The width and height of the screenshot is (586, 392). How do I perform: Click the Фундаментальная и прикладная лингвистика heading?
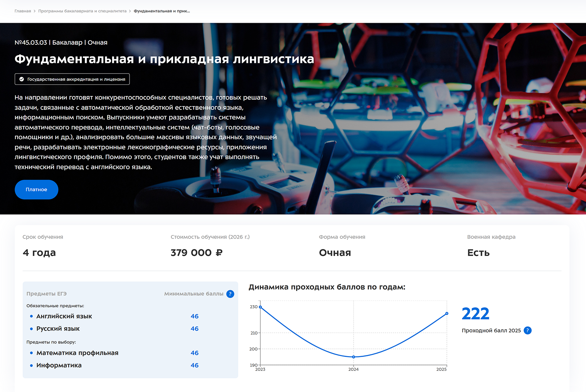pyautogui.click(x=164, y=59)
